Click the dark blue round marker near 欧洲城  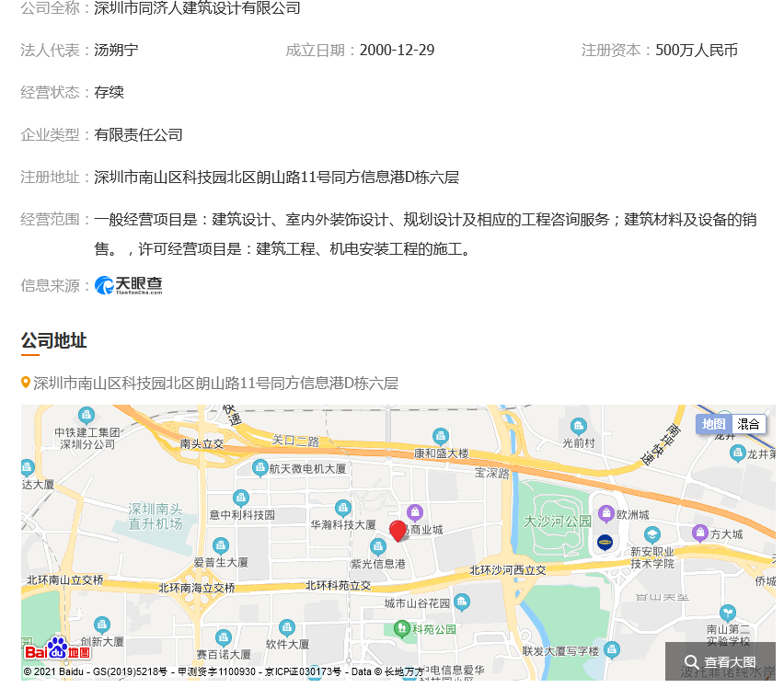(605, 542)
